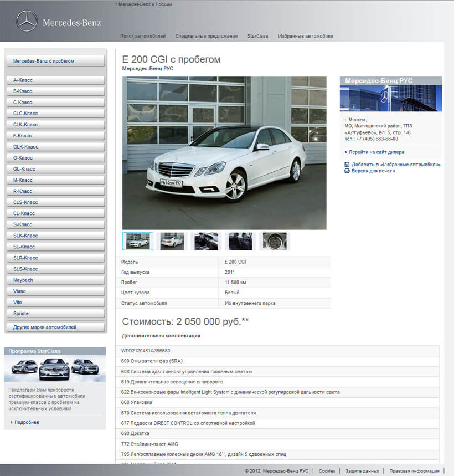
Task: Select Другие марки автомобилей sidebar button
Action: [55, 327]
